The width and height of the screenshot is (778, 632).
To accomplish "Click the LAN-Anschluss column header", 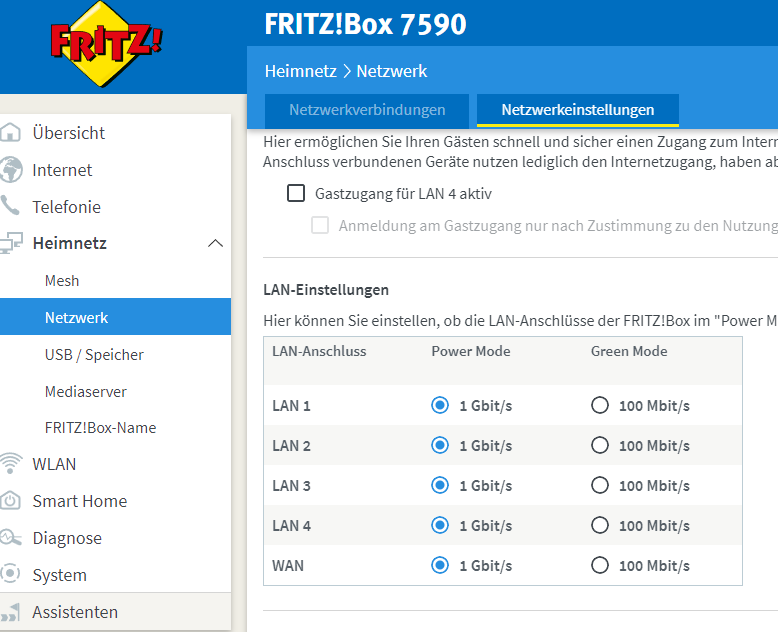I will click(x=319, y=351).
